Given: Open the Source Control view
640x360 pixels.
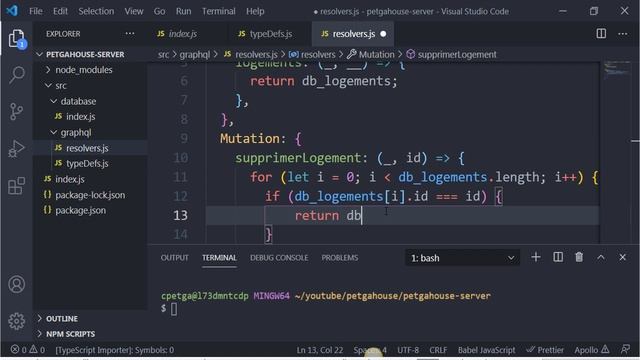Looking at the screenshot, I should 17,111.
